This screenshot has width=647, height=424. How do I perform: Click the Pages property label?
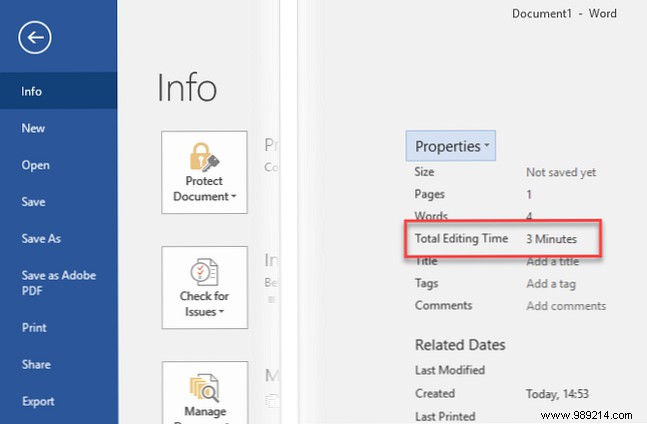pos(430,194)
